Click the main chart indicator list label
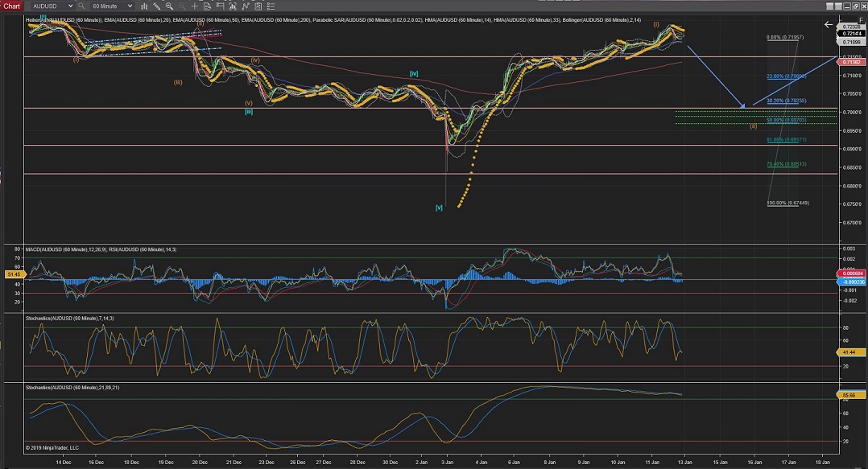This screenshot has height=469, width=868. (x=333, y=20)
